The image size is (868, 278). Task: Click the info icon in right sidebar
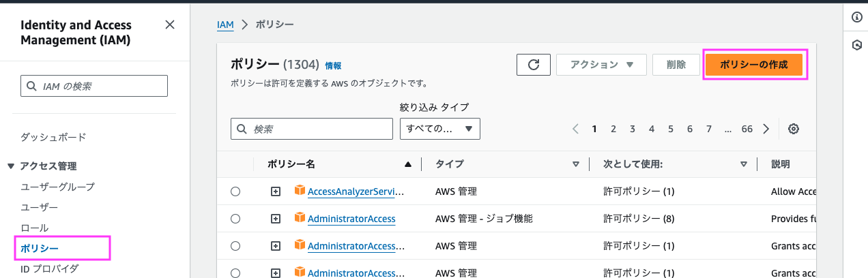857,18
